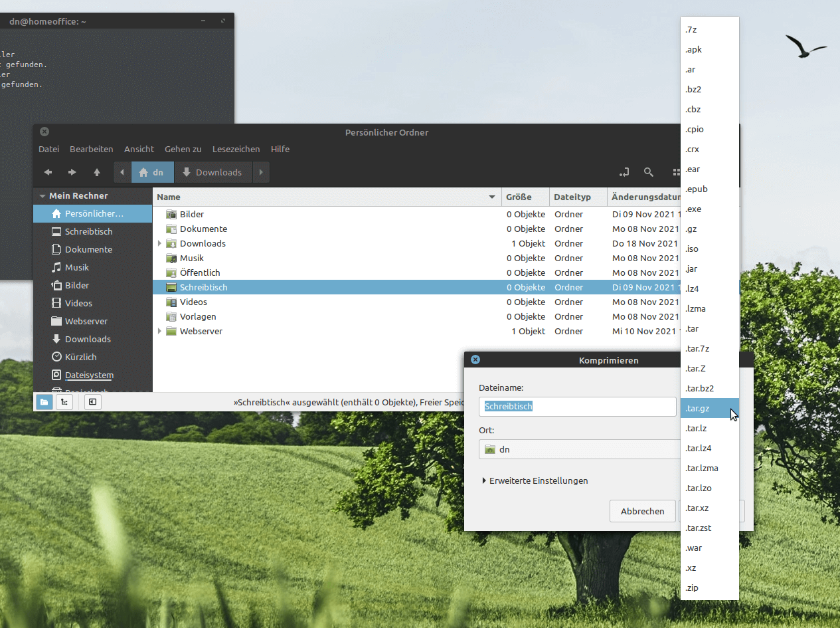Open Kürzlich in the sidebar

coord(80,357)
